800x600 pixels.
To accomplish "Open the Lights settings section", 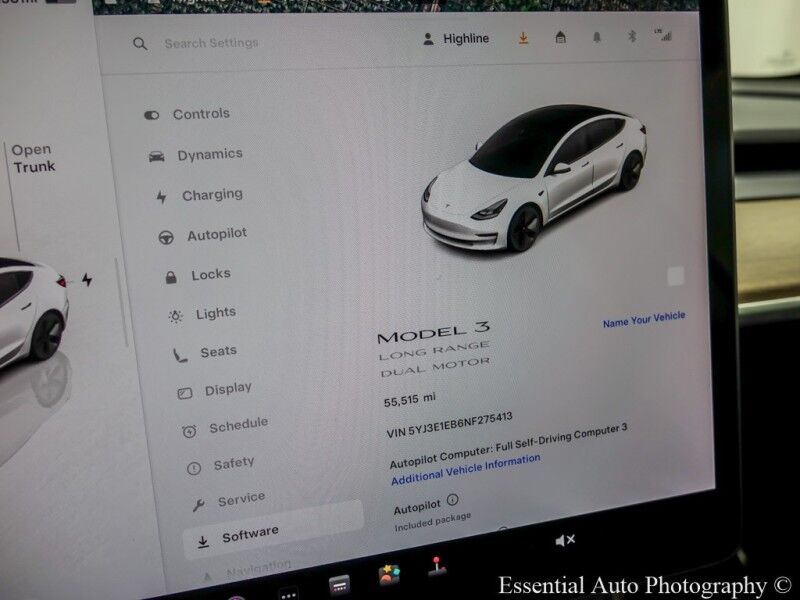I will coord(202,314).
